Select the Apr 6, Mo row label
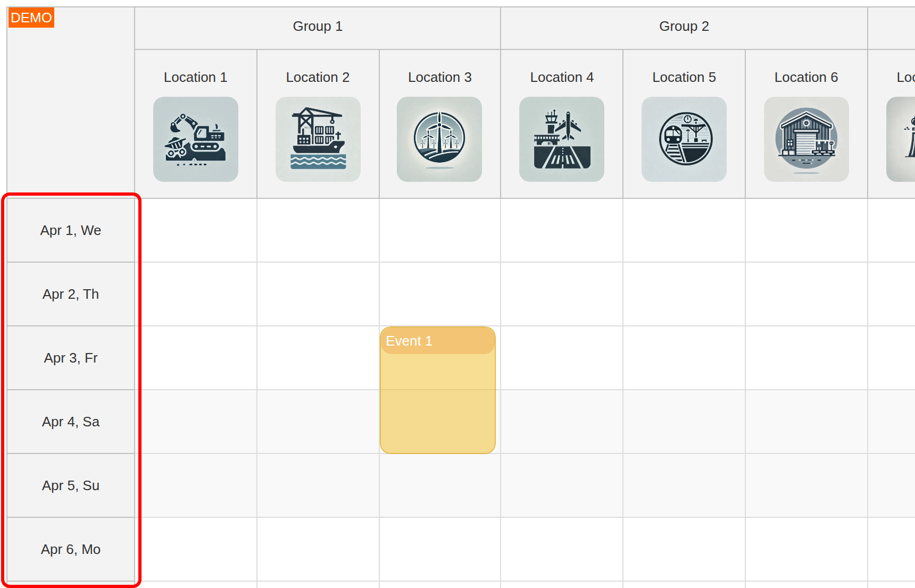Viewport: 915px width, 588px height. point(71,550)
